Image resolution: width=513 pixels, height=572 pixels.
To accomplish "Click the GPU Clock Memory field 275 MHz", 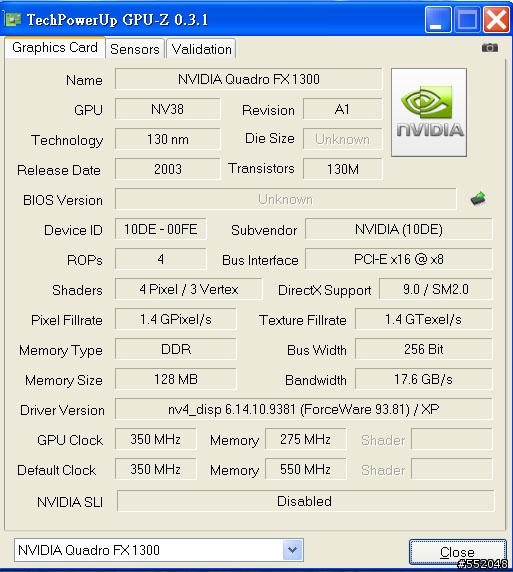I will tap(306, 439).
